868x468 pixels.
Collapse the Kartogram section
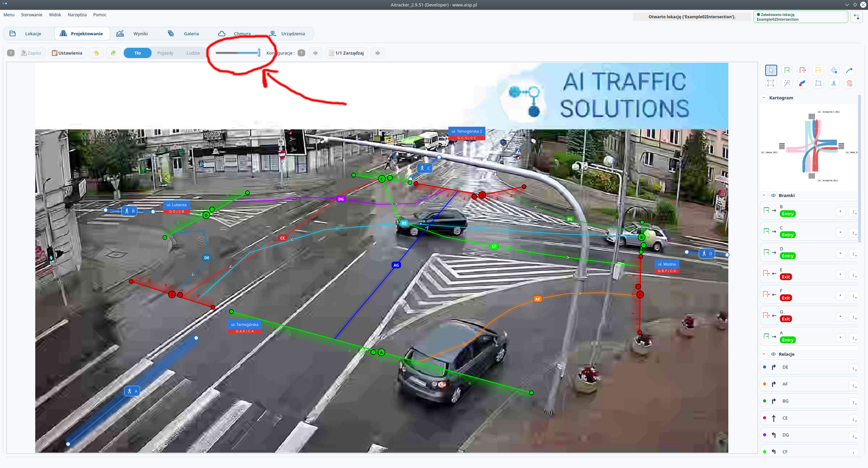[x=764, y=98]
